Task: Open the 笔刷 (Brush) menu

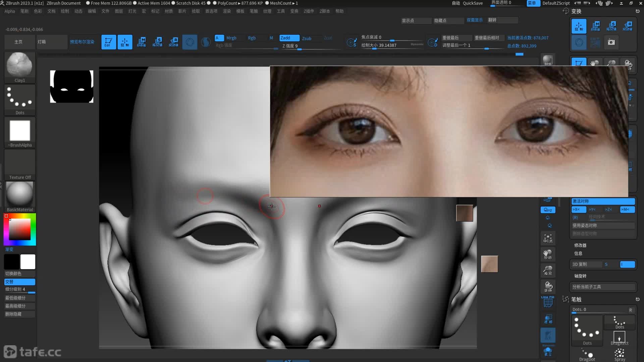Action: tap(24, 11)
